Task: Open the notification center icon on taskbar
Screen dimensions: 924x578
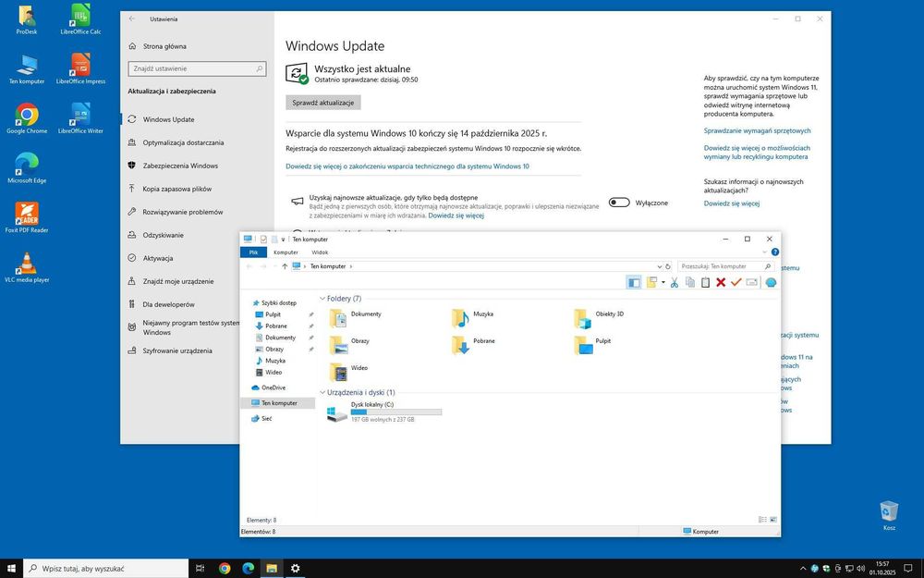Action: point(908,569)
